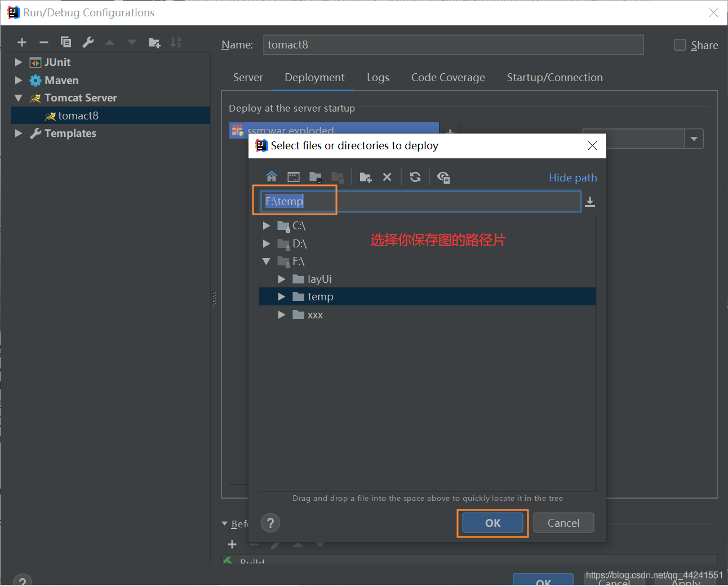Remove configuration with the minus icon
Screen dimensions: 728x586
click(44, 42)
